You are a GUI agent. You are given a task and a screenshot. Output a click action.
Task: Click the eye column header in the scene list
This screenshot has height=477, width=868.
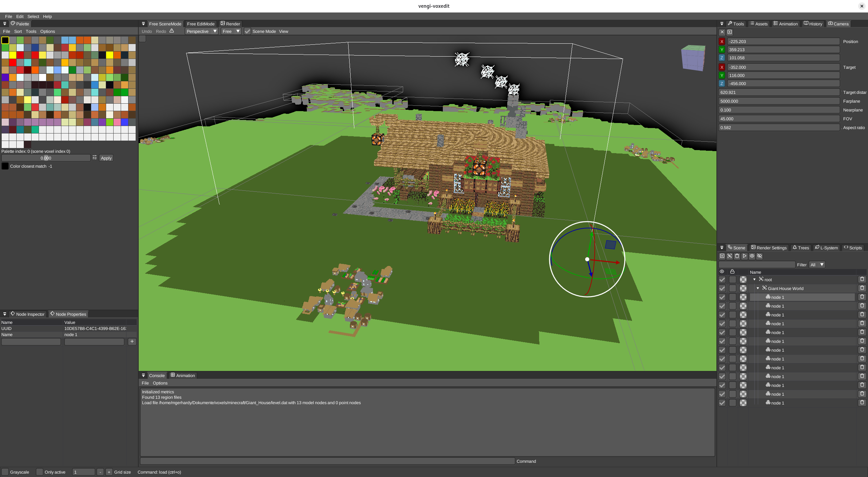pyautogui.click(x=722, y=272)
